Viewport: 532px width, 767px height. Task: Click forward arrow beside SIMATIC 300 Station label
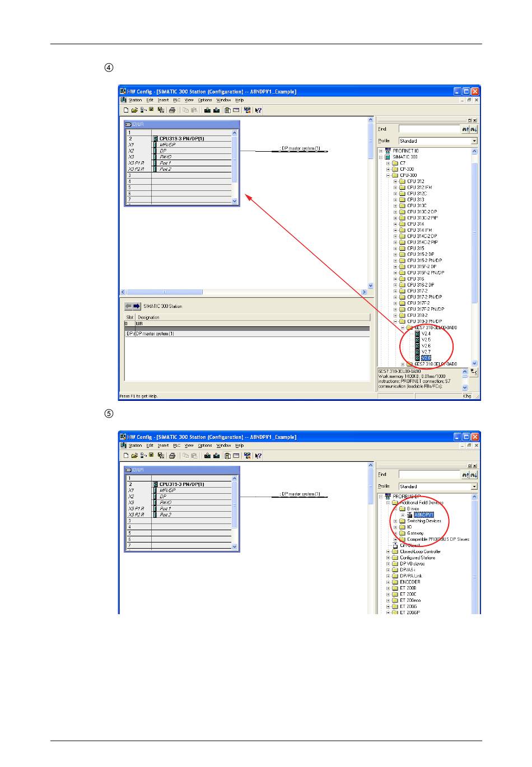137,306
